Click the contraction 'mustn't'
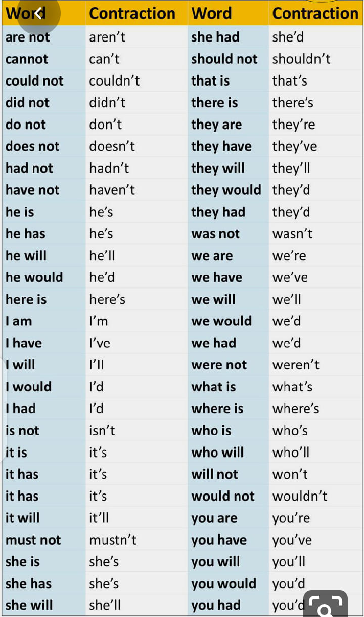Image resolution: width=364 pixels, height=617 pixels. click(113, 540)
